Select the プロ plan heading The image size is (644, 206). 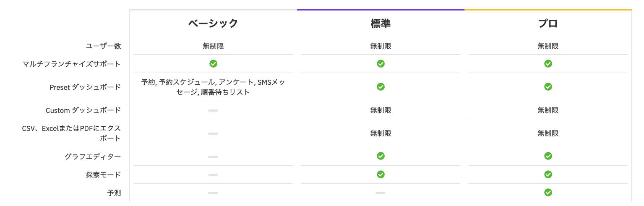tap(548, 23)
